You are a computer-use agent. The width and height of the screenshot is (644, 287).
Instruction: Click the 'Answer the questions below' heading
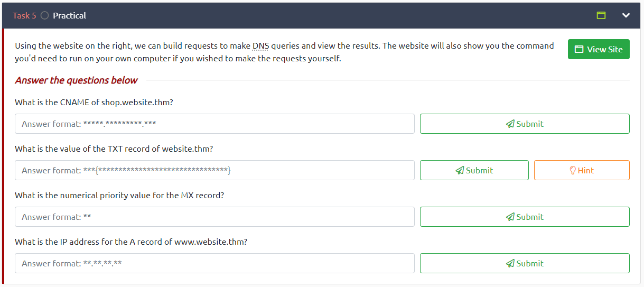pyautogui.click(x=76, y=80)
